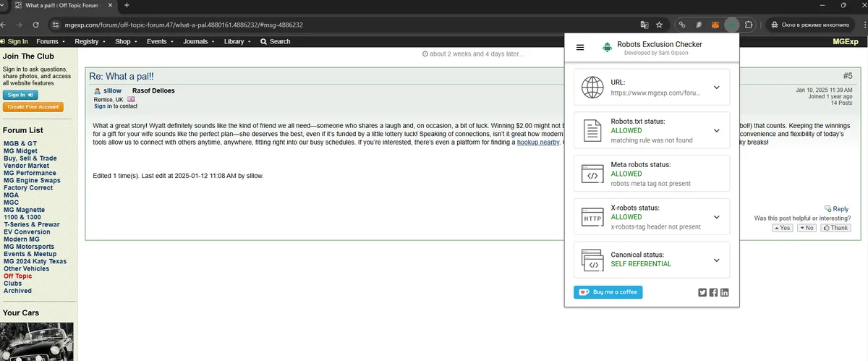Click the green robot logo in the popup header
The image size is (868, 361).
606,48
